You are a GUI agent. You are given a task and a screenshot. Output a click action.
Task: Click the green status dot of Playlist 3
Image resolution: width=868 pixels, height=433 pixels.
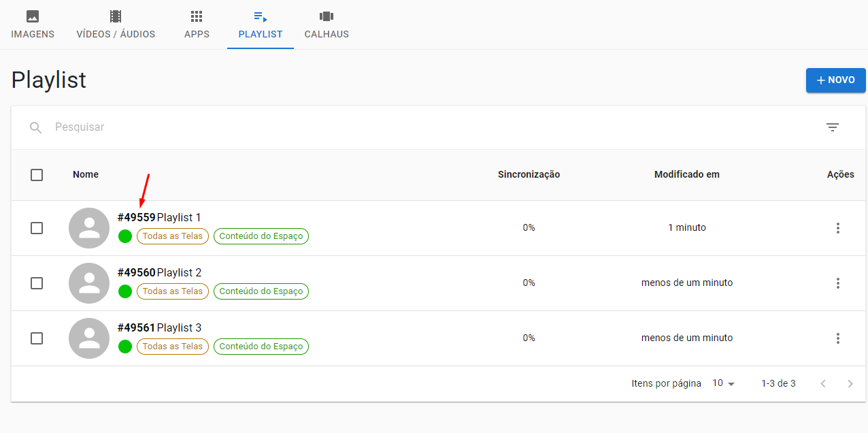pos(125,347)
